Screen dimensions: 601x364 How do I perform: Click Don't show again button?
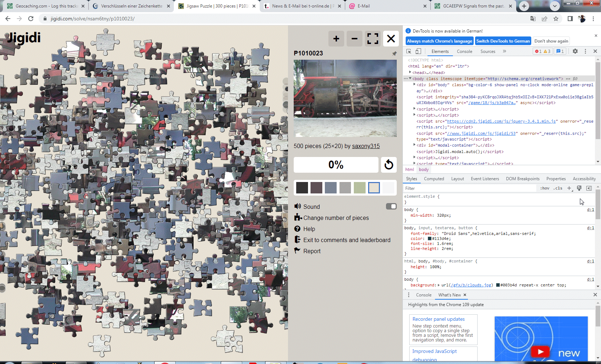(x=551, y=41)
